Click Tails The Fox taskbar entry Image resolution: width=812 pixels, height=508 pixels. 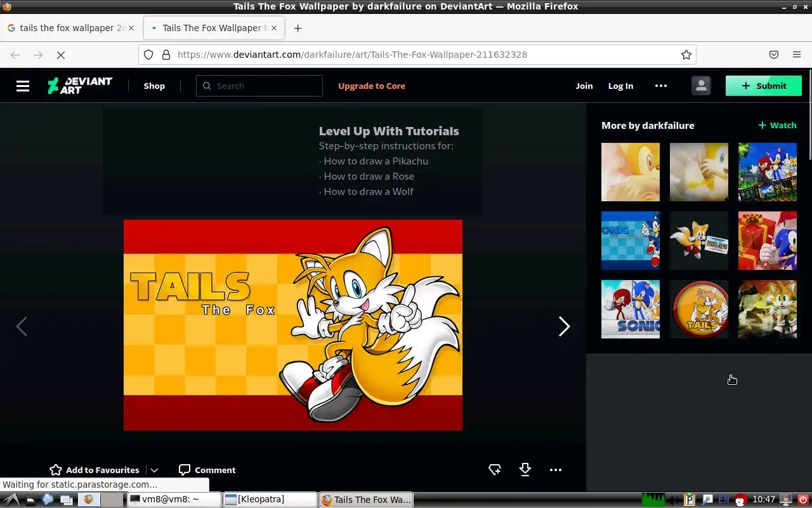pos(366,500)
